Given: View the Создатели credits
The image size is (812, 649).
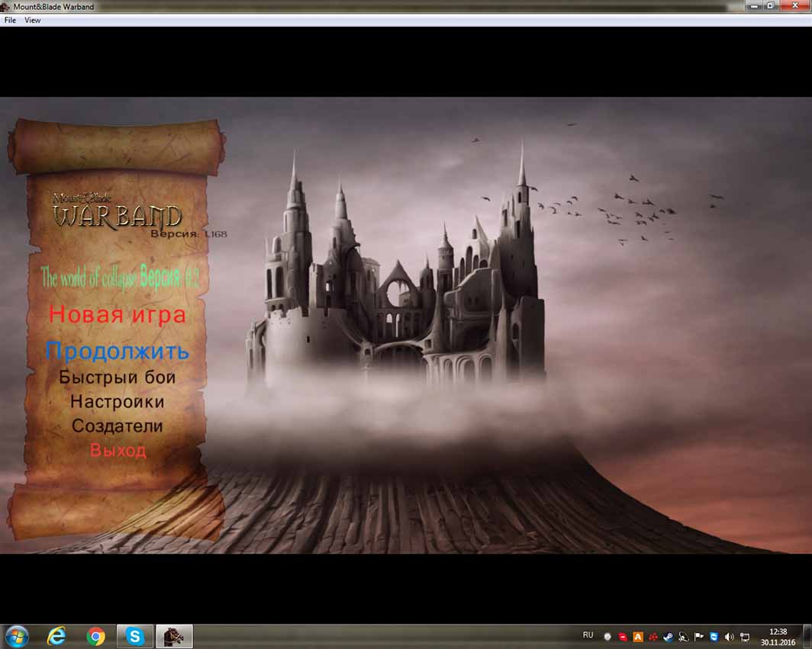Looking at the screenshot, I should pyautogui.click(x=118, y=426).
